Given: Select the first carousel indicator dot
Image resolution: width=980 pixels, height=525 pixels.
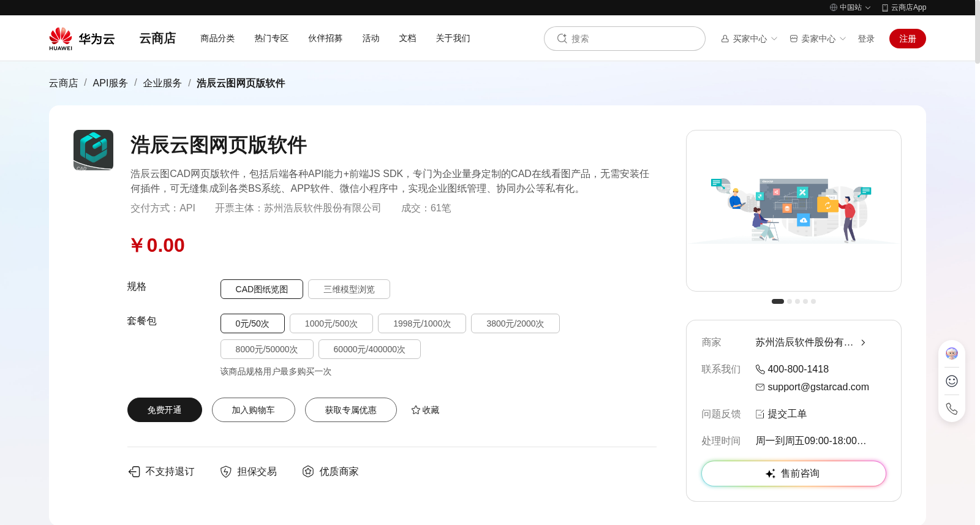Looking at the screenshot, I should [778, 301].
